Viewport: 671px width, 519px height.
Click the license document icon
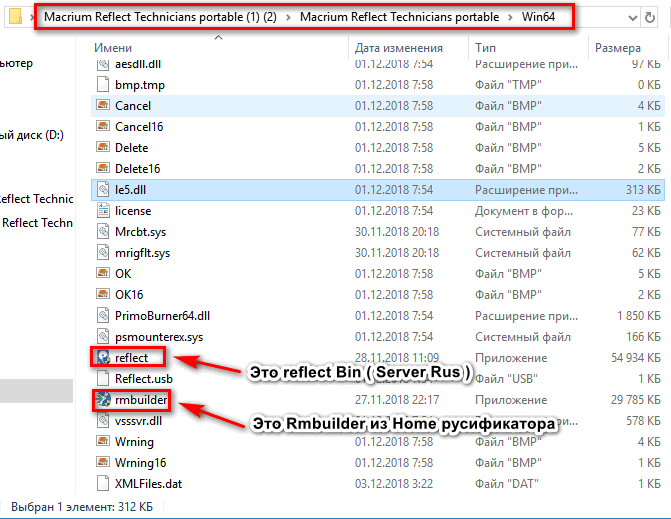pos(102,210)
